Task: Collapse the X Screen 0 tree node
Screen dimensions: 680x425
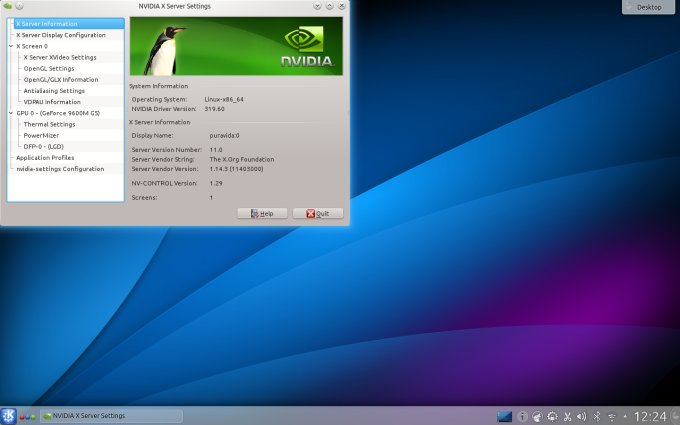Action: click(11, 46)
